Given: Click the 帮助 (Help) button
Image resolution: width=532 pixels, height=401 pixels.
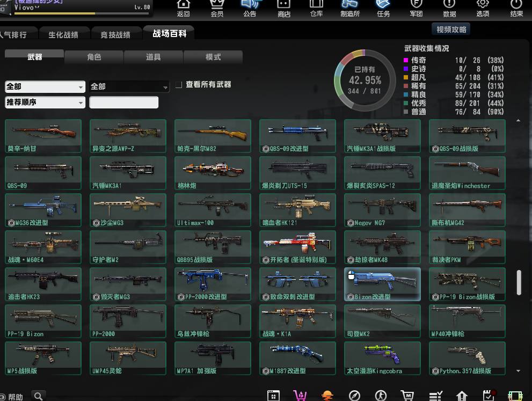Looking at the screenshot, I should [x=12, y=397].
